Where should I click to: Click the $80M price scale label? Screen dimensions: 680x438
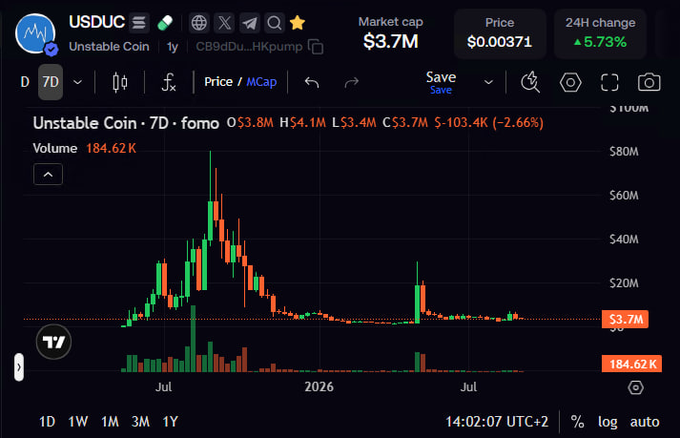coord(624,151)
